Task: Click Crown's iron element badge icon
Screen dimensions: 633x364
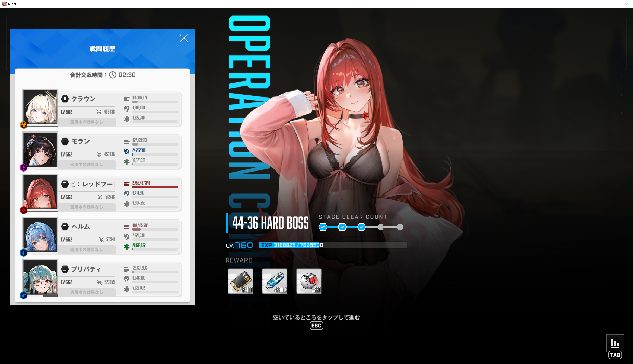Action: click(x=24, y=125)
